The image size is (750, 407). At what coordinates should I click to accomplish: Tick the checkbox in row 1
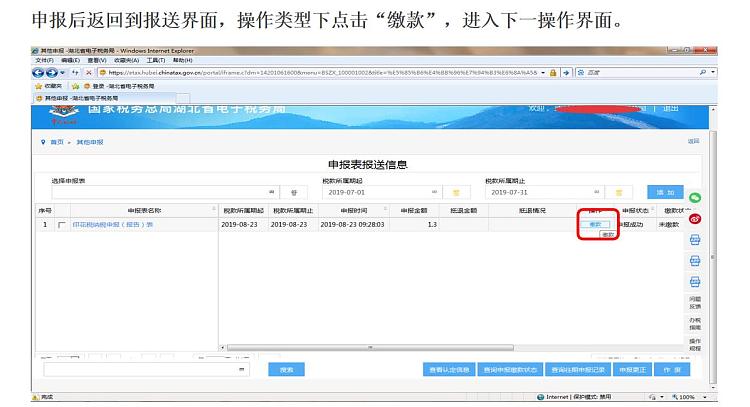(x=62, y=225)
